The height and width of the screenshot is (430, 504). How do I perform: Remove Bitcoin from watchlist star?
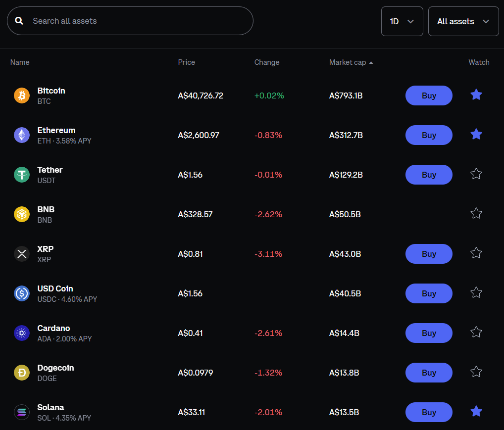[x=476, y=95]
